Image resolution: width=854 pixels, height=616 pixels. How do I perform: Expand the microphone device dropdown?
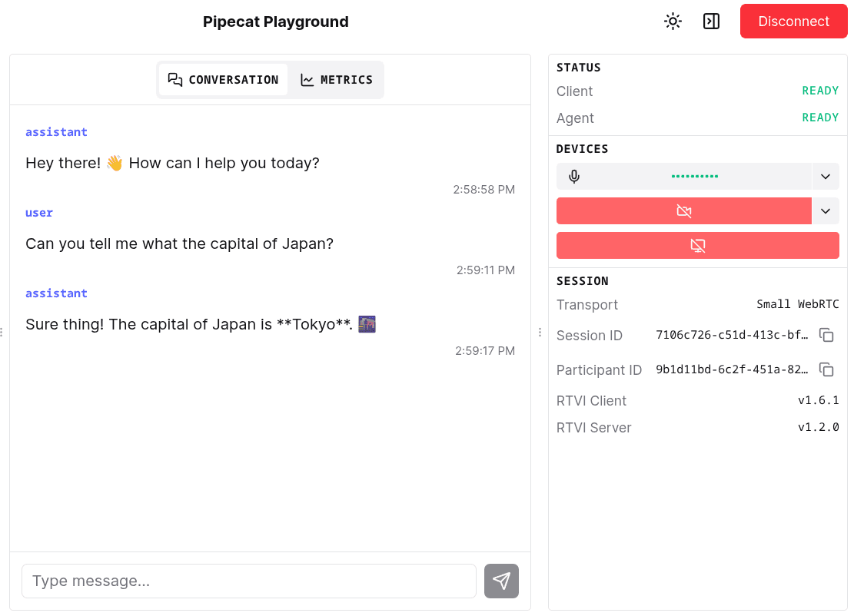(825, 177)
